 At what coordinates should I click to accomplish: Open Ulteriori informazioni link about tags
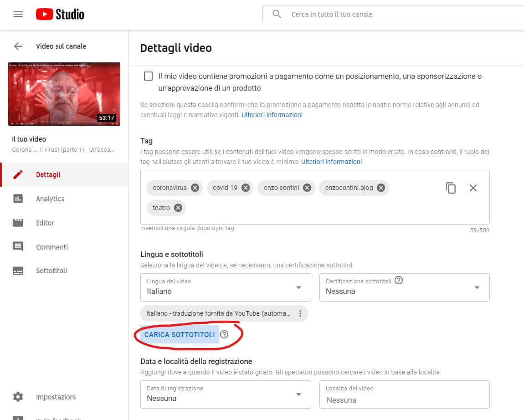[331, 162]
